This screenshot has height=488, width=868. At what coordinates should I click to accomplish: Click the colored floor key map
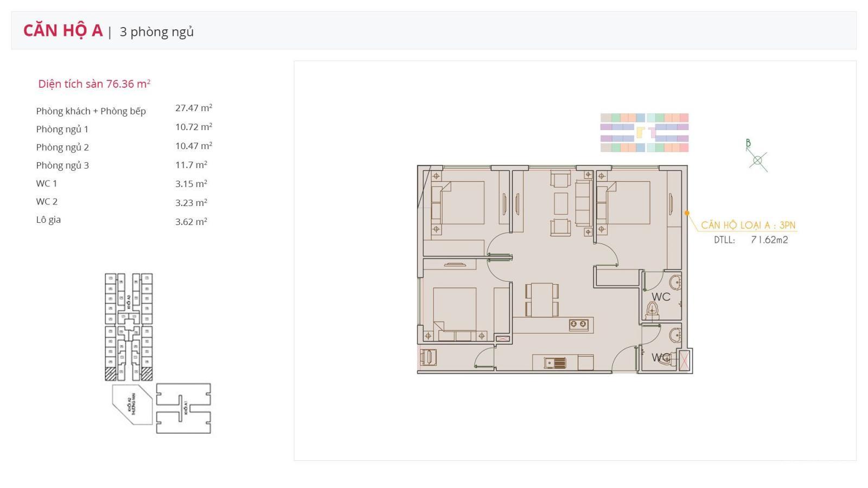point(644,132)
